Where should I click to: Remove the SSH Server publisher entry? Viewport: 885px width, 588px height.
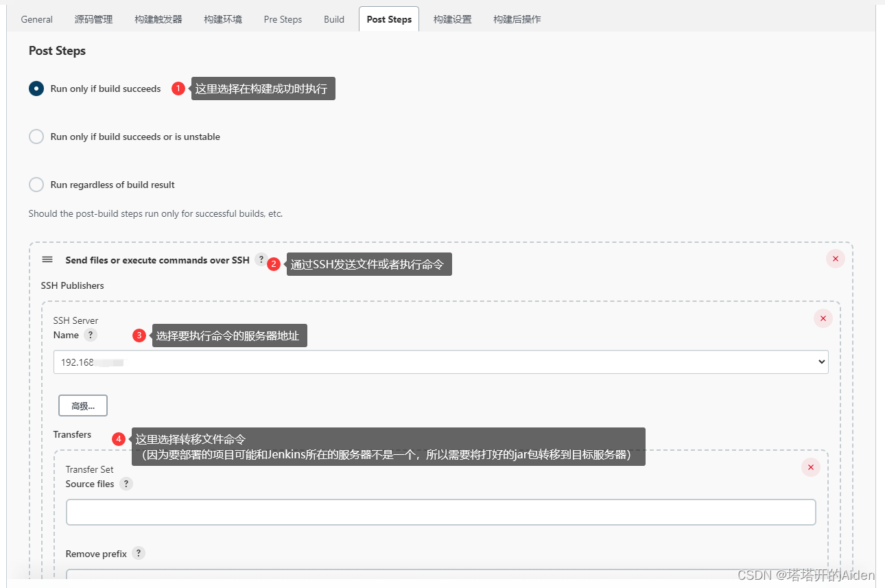(823, 318)
